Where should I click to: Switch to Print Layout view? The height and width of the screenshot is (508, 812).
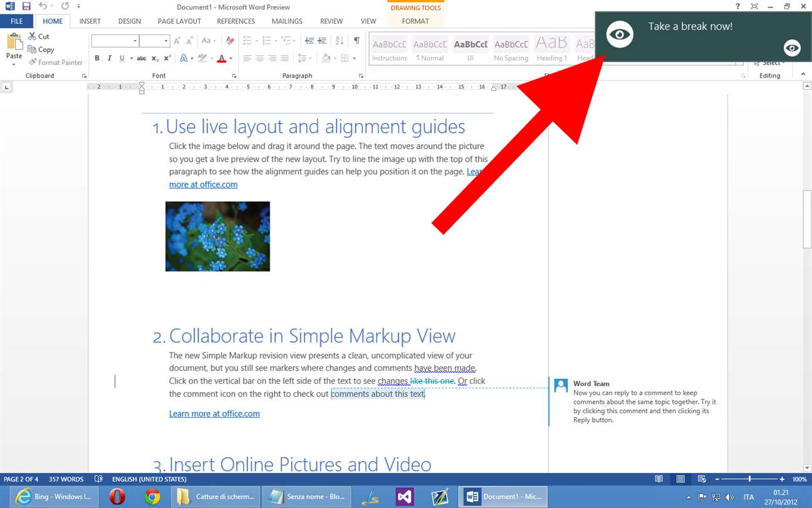(x=680, y=479)
